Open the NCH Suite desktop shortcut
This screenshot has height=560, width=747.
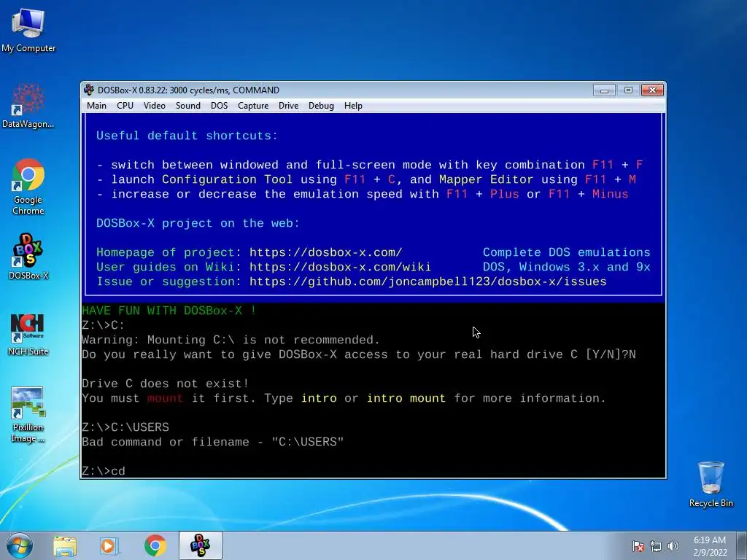click(28, 334)
